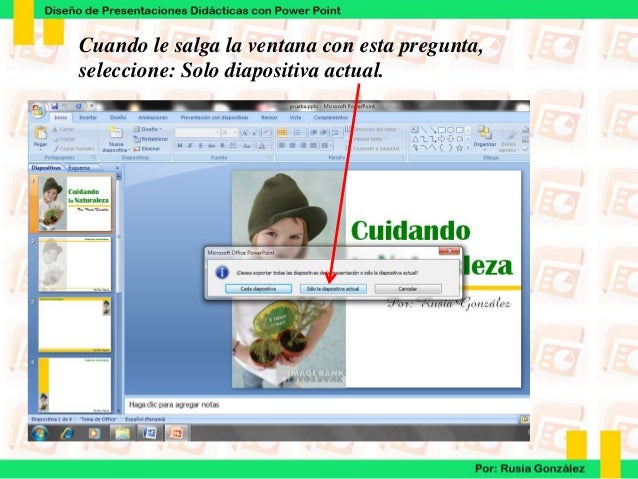Open the quick access toolbar customize arrow

coord(92,107)
